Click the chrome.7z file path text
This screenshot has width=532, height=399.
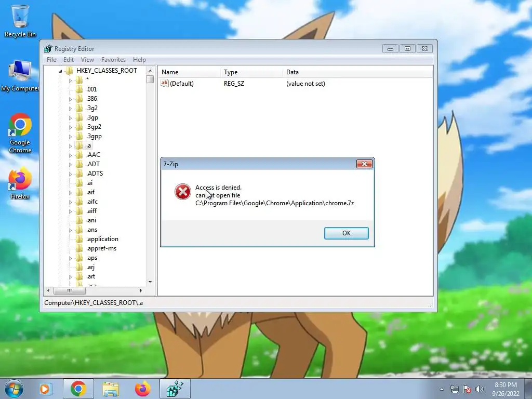[274, 203]
